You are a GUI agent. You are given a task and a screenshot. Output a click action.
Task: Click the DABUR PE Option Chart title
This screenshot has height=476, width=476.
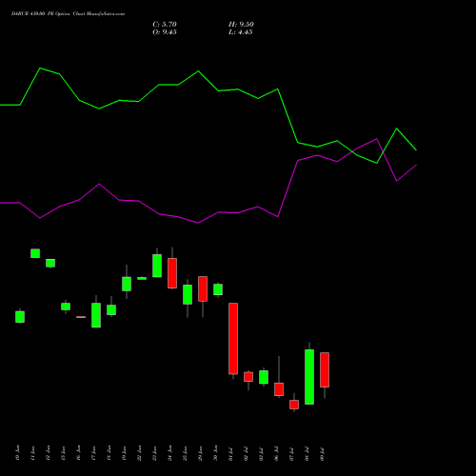pyautogui.click(x=68, y=14)
